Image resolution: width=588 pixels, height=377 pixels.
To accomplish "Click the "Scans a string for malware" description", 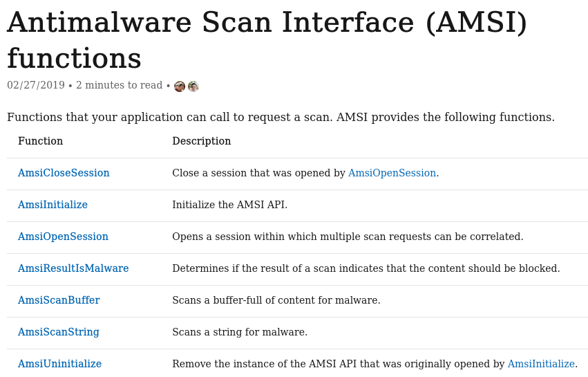I will (x=240, y=332).
